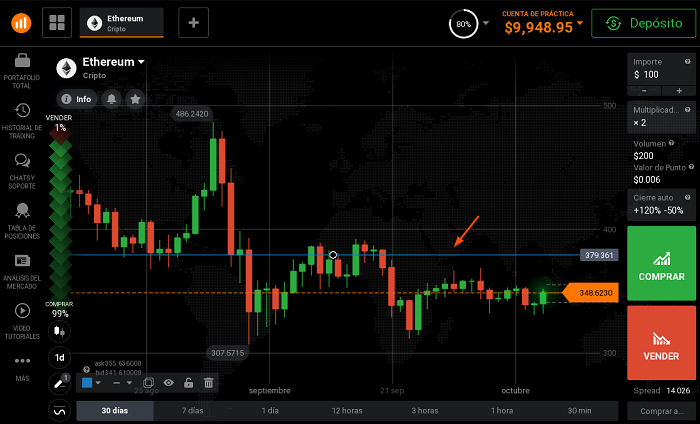Viewport: 700px width, 424px height.
Task: Select the 1 hora timeframe tab
Action: (x=502, y=411)
